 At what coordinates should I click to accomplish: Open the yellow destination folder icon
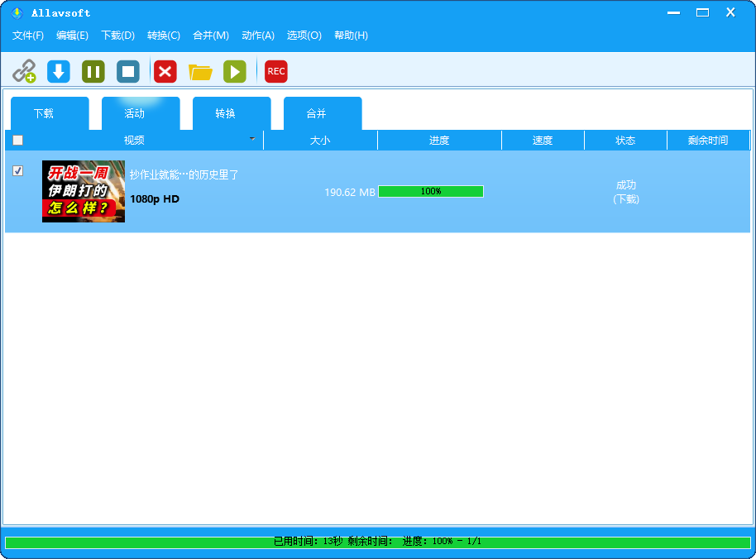pyautogui.click(x=200, y=72)
